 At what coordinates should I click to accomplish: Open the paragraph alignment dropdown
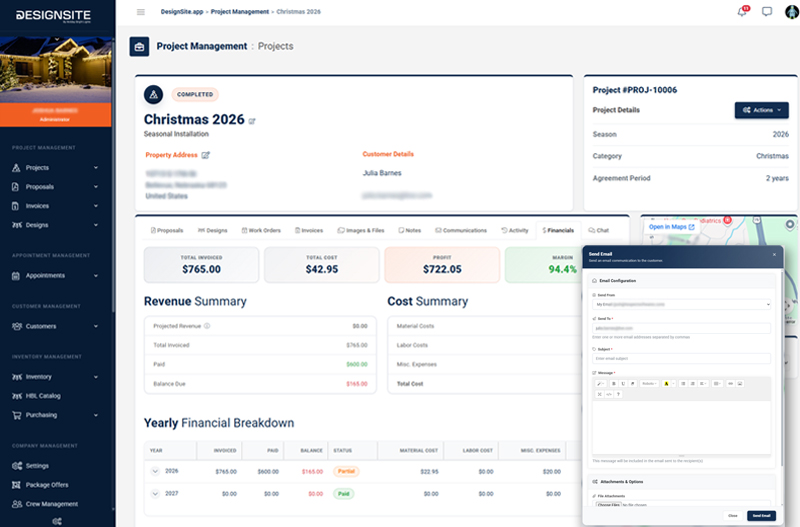click(x=703, y=384)
